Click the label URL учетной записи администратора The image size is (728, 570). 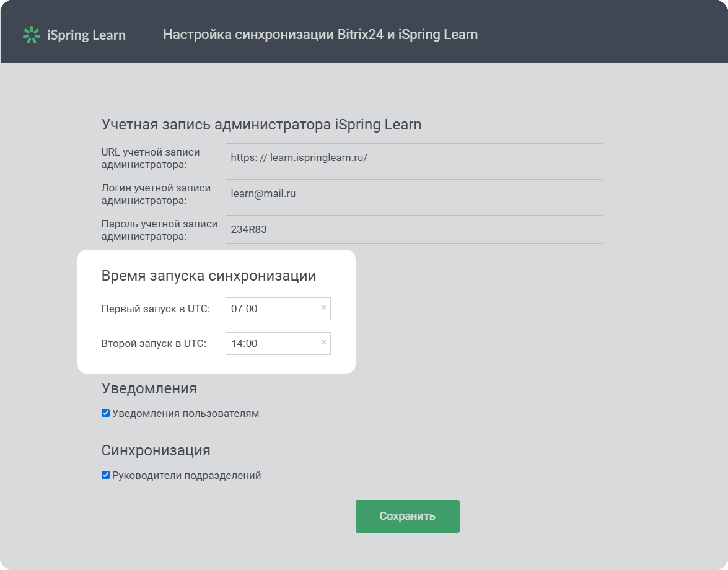[x=151, y=158]
